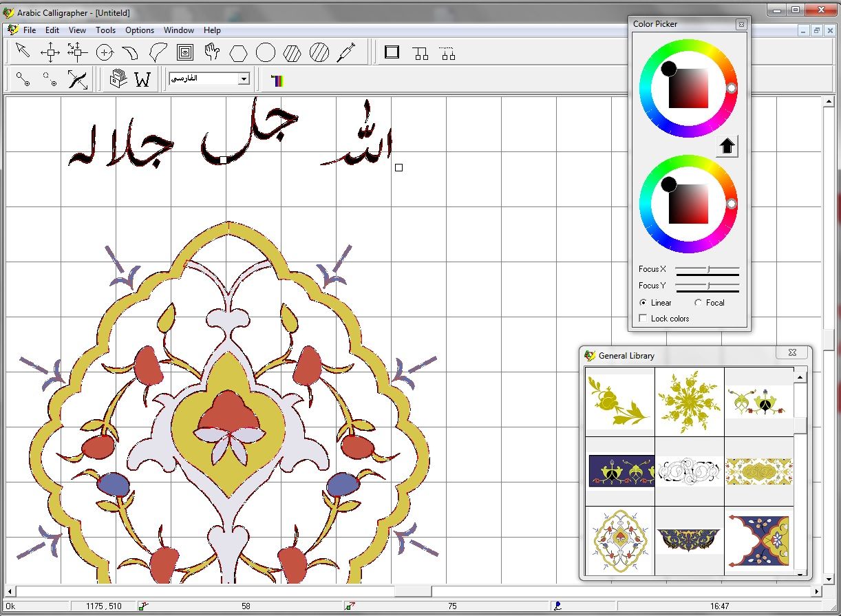Click the W text tool icon
The image size is (841, 616).
point(142,80)
